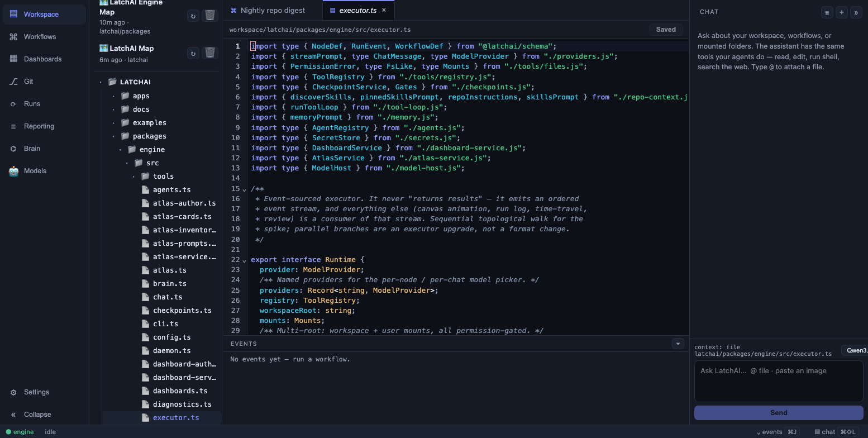This screenshot has height=438, width=868.
Task: Delete the LatchAI Engine Map
Action: pos(210,16)
